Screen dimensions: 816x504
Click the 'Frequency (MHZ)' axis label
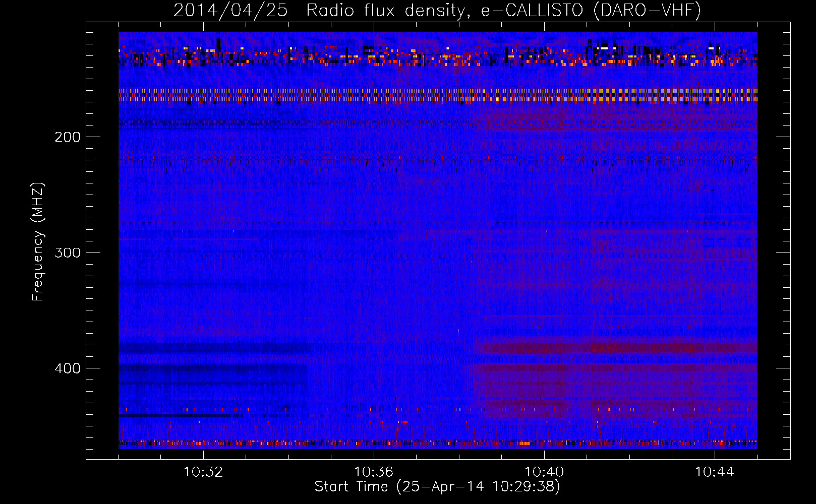coord(38,242)
